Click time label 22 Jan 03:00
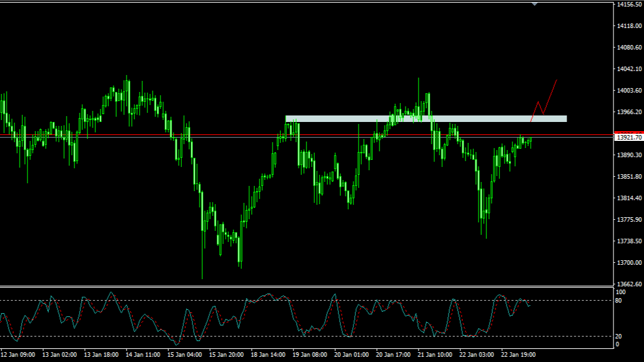The height and width of the screenshot is (362, 644). (476, 355)
